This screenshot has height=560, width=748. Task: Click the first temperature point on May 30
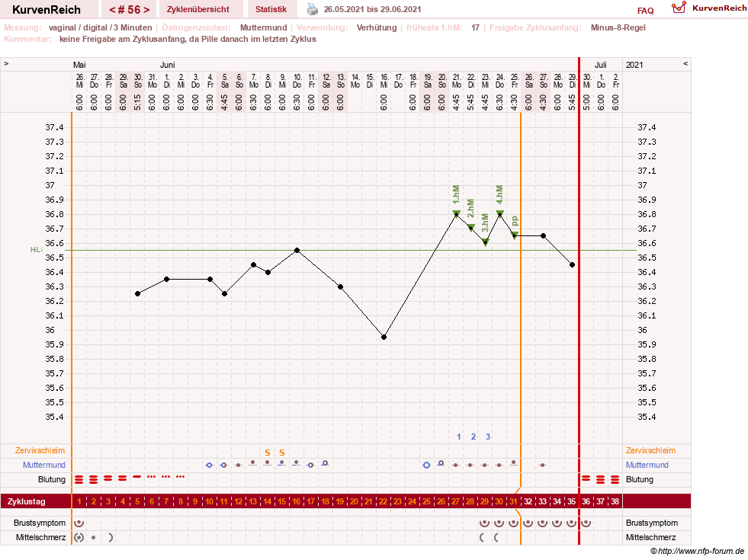click(138, 293)
